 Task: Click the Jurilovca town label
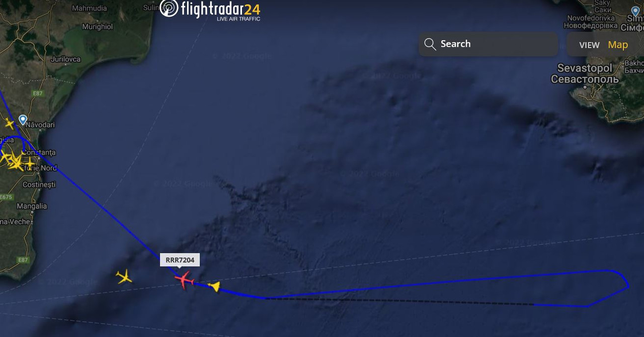coord(65,59)
